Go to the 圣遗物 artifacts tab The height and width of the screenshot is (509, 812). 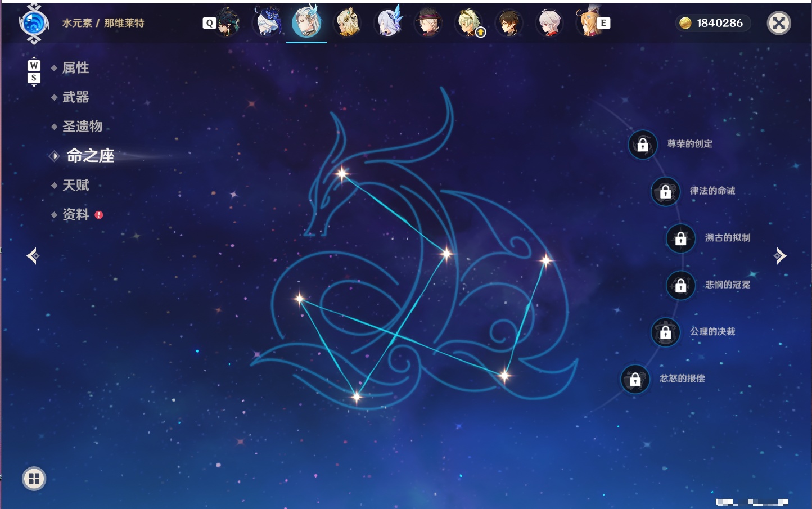[82, 127]
